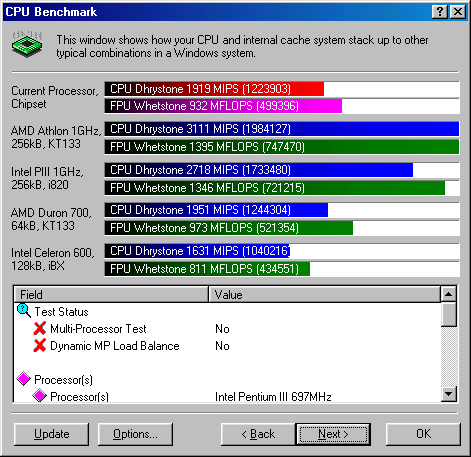Click the PIII CPU Dhrystone 2718 MIPS bar

click(x=259, y=170)
